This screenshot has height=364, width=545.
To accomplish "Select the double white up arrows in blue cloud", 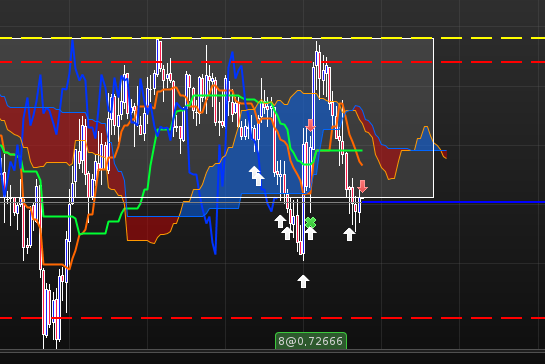I will [257, 176].
